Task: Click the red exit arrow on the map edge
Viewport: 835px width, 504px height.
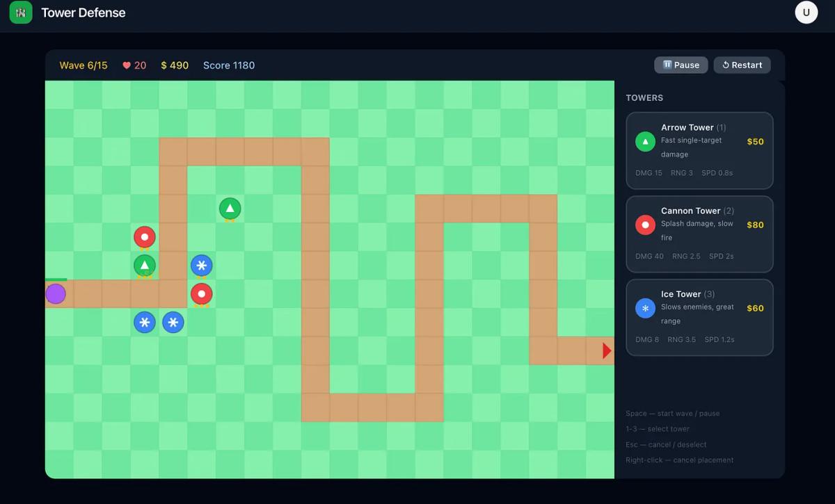Action: pyautogui.click(x=607, y=350)
